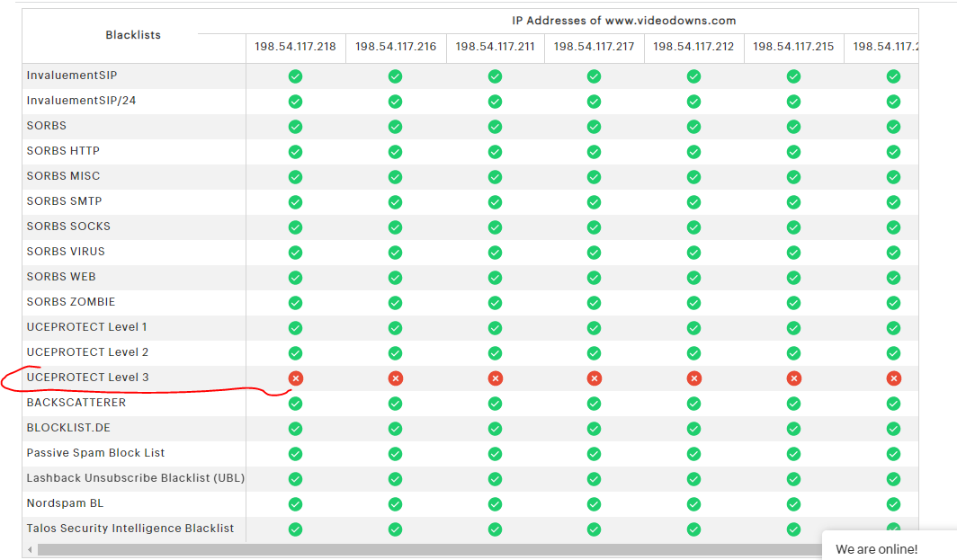This screenshot has height=560, width=957.
Task: Click green check for SORBS SOCKS under 198.54.117.215
Action: pos(793,227)
